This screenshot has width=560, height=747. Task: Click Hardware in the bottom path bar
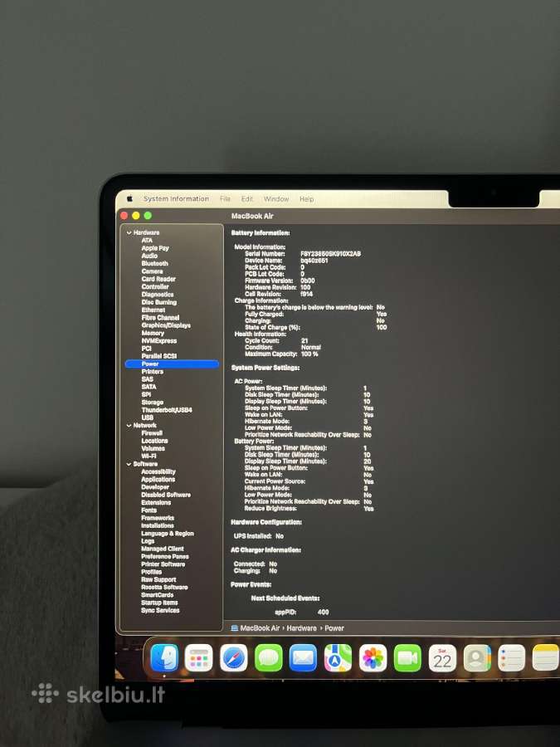[x=301, y=628]
